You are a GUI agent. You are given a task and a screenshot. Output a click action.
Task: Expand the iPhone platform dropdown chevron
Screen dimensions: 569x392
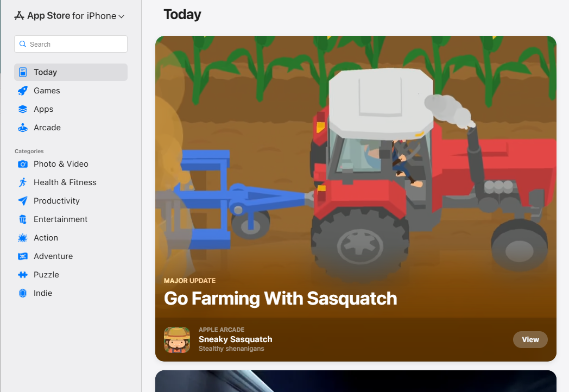point(122,17)
